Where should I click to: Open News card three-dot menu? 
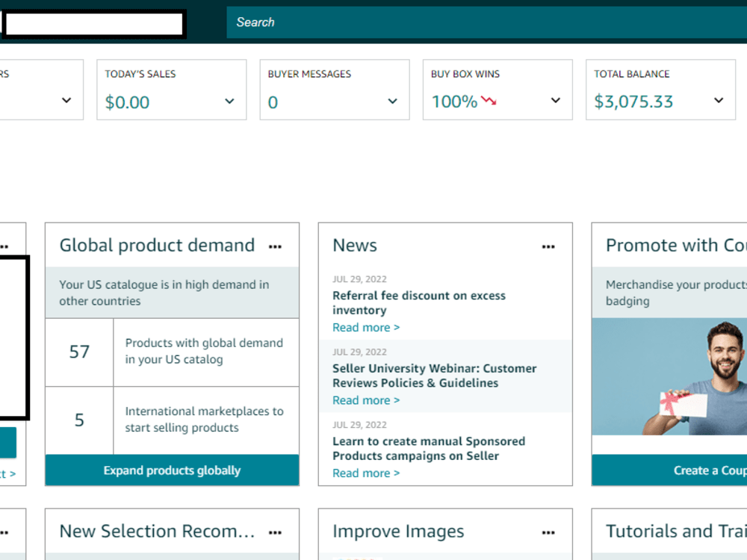(548, 246)
